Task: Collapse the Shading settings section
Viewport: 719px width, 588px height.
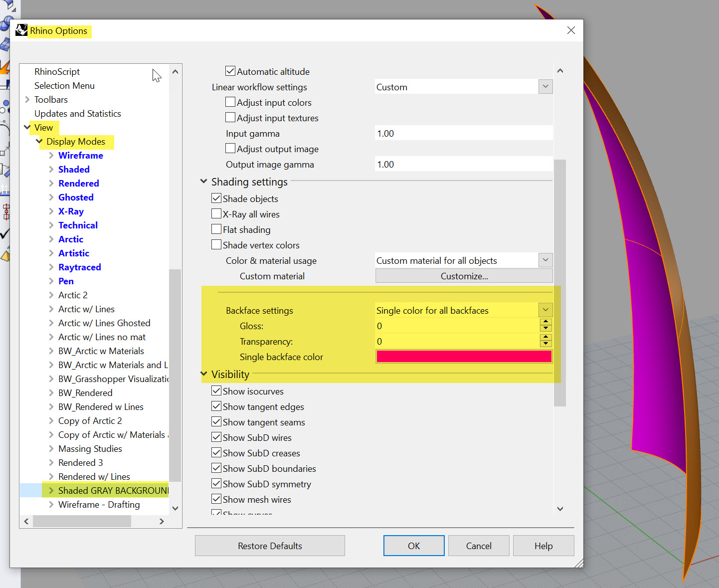Action: click(203, 182)
